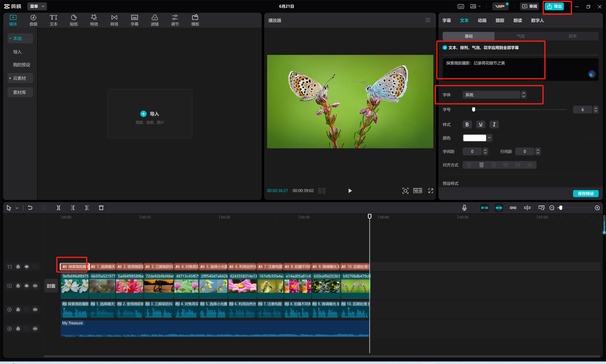606x364 pixels.
Task: Click the undo arrow in timeline toolbar
Action: coord(30,208)
